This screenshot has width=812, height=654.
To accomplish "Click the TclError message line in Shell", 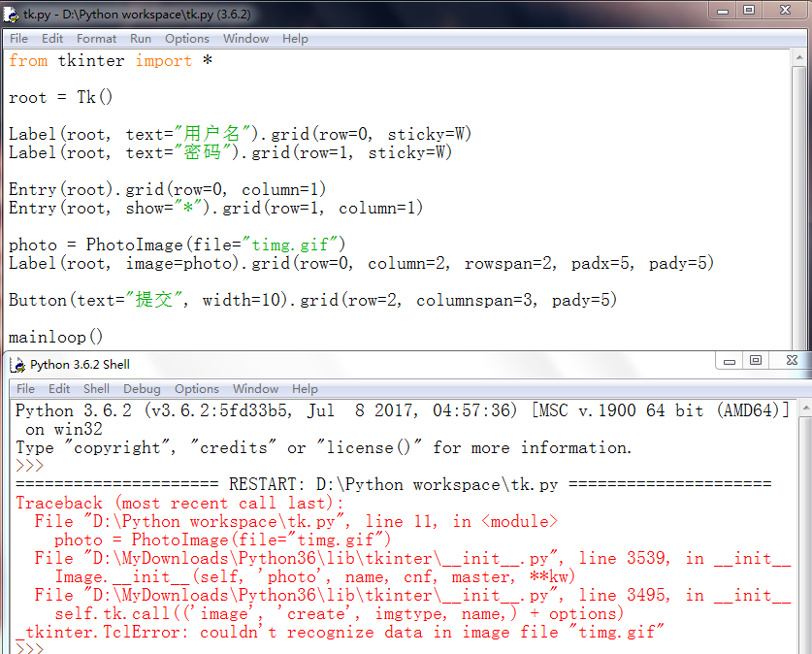I will coord(340,633).
